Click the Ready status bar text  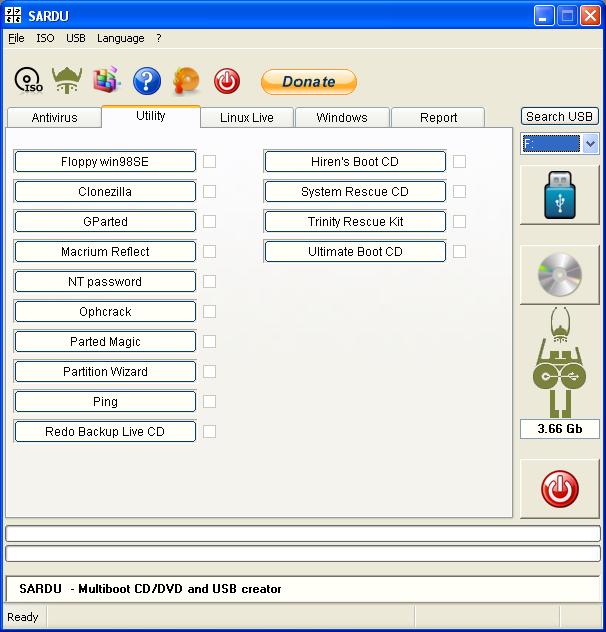23,617
